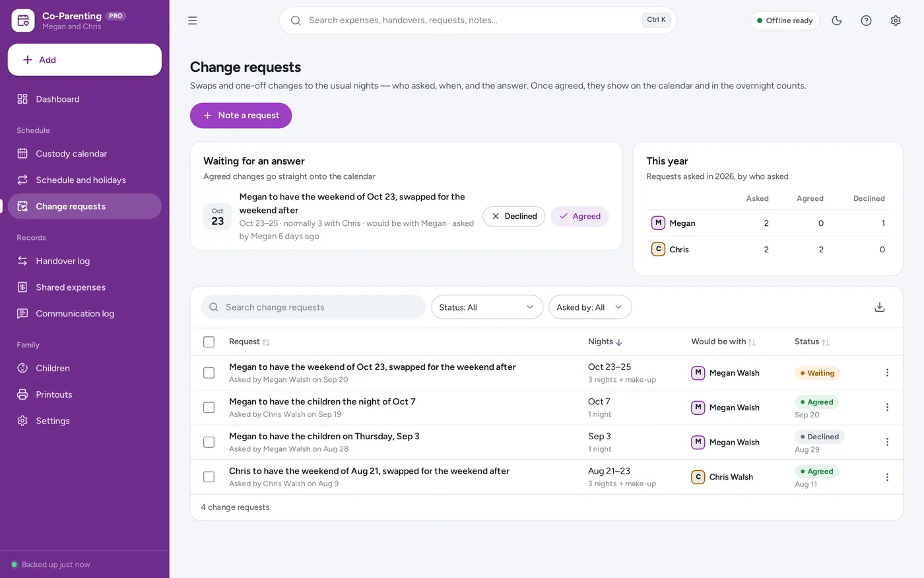Click the Offline ready status pill
This screenshot has height=578, width=924.
click(785, 20)
